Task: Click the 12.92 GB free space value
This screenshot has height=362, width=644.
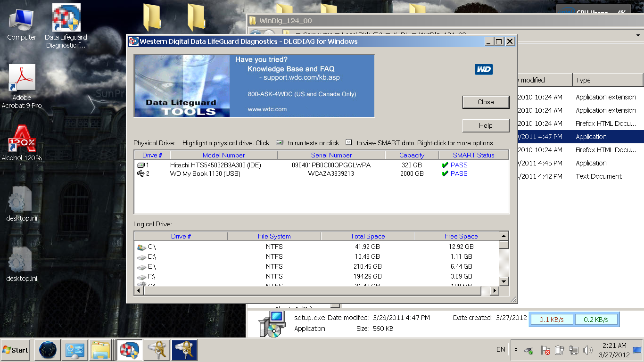Action: click(461, 247)
